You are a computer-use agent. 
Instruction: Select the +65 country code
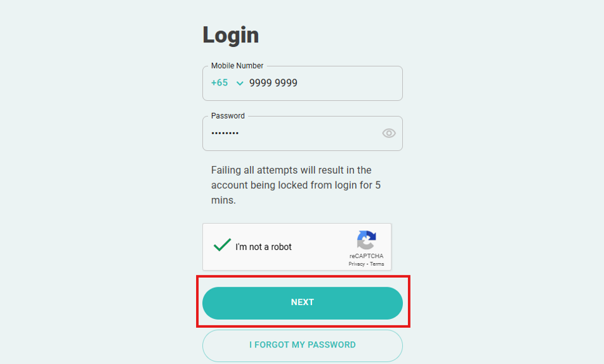pos(220,83)
